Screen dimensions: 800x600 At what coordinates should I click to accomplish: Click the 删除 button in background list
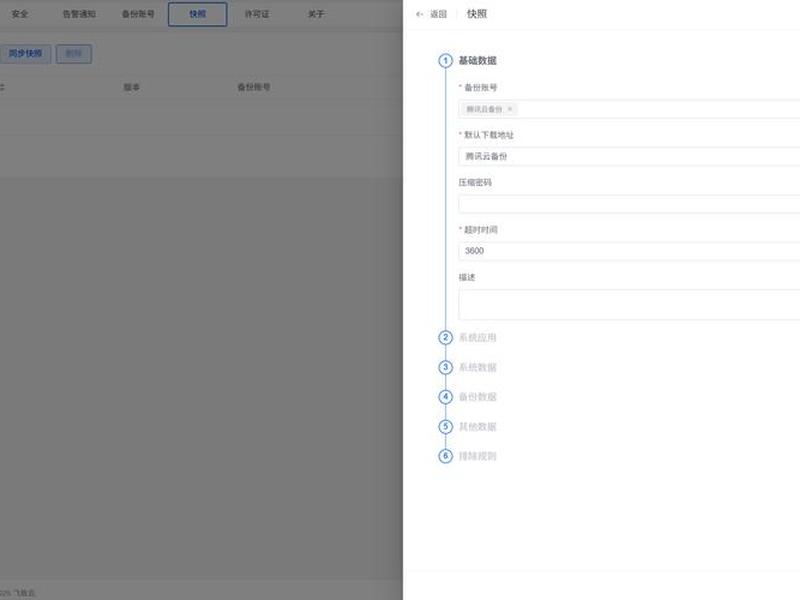tap(74, 54)
